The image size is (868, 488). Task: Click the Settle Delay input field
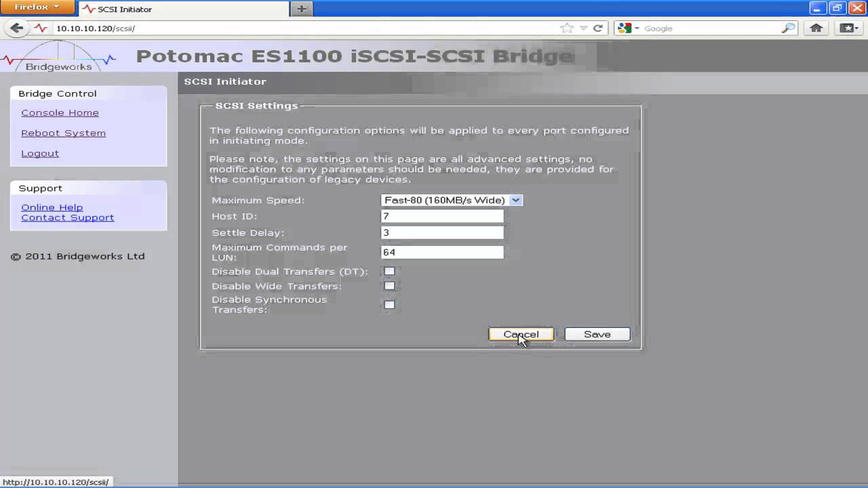pos(442,232)
